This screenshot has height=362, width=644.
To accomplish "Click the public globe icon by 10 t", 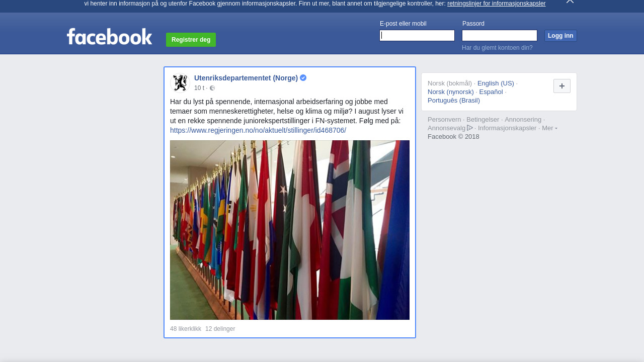I will point(212,88).
